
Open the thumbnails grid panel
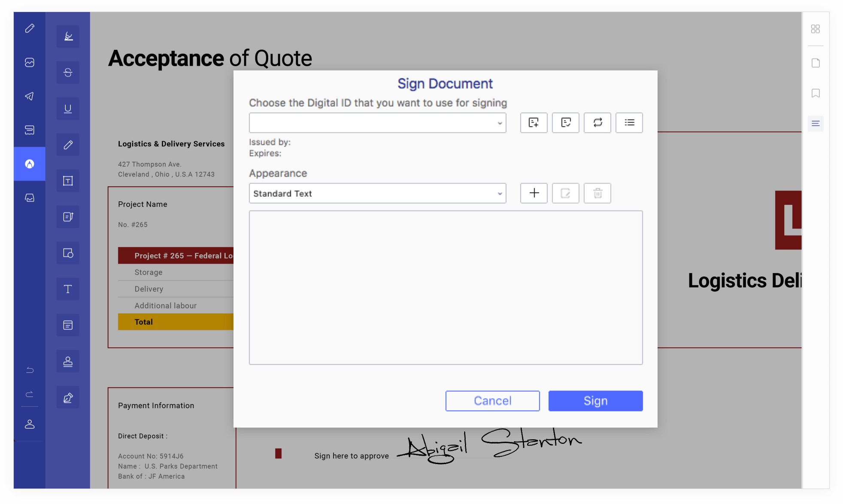[x=815, y=29]
